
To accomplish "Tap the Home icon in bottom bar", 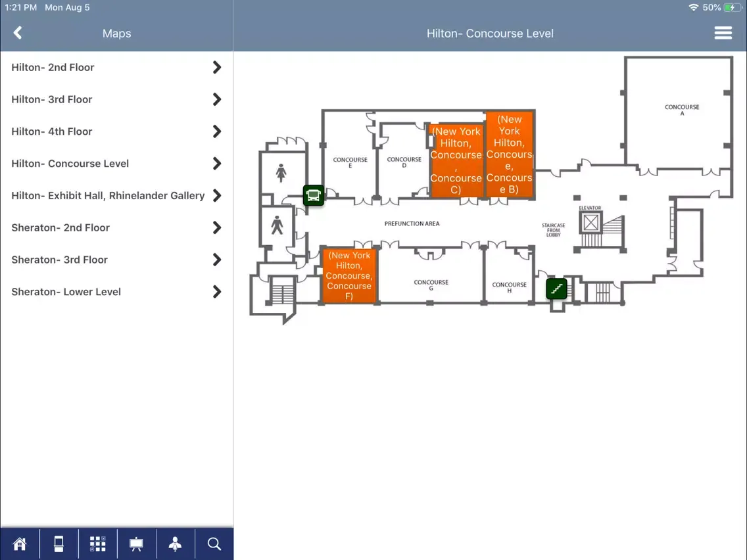I will pos(20,544).
